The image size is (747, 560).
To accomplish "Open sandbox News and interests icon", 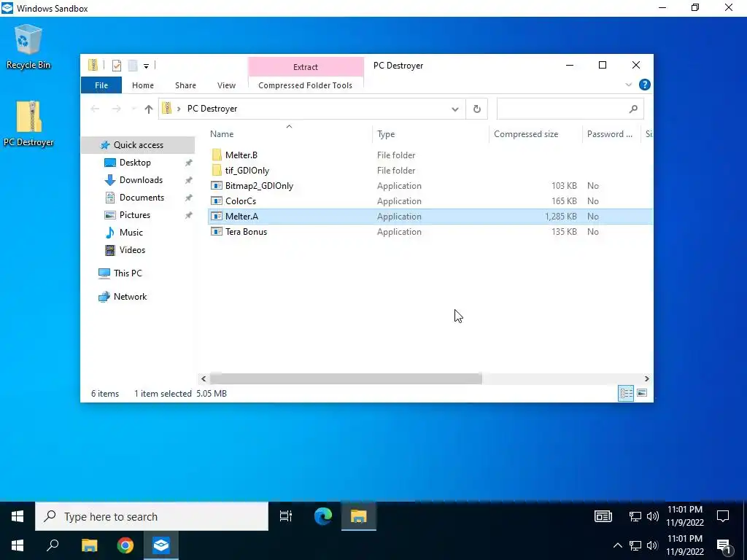I will coord(603,516).
